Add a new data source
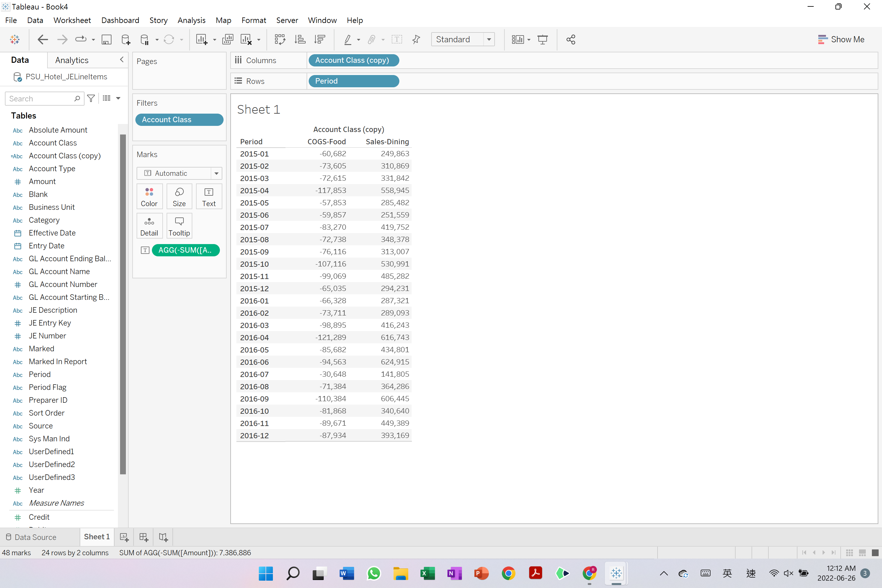Image resolution: width=882 pixels, height=588 pixels. pyautogui.click(x=126, y=39)
